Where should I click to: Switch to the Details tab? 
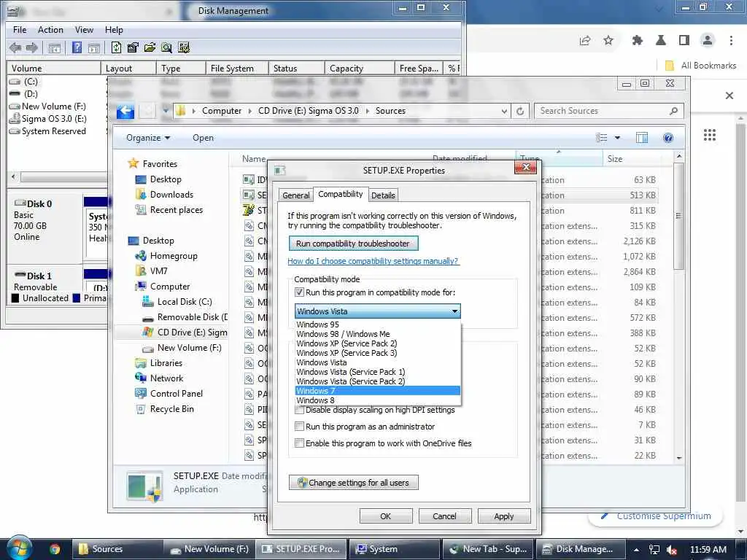click(x=383, y=195)
